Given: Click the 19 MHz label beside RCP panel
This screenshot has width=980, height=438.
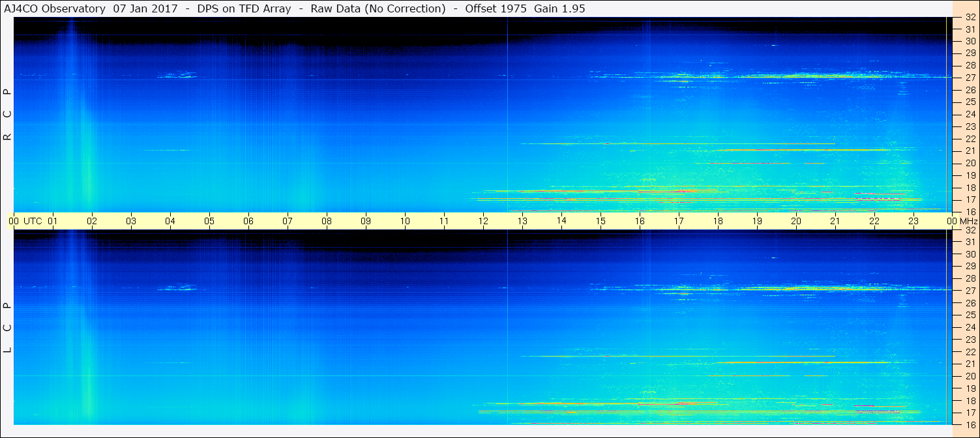Looking at the screenshot, I should (x=970, y=175).
